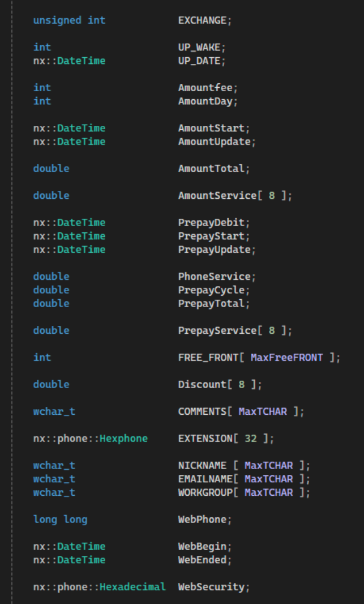Click the PhoneService variable
Screen dimensions: 364x604
coord(214,277)
